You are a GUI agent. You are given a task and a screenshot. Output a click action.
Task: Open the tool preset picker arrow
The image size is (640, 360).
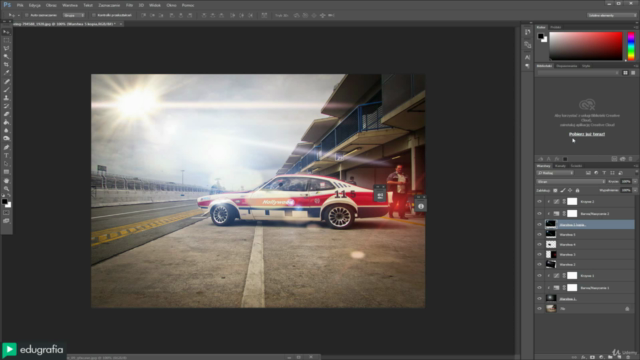point(18,15)
